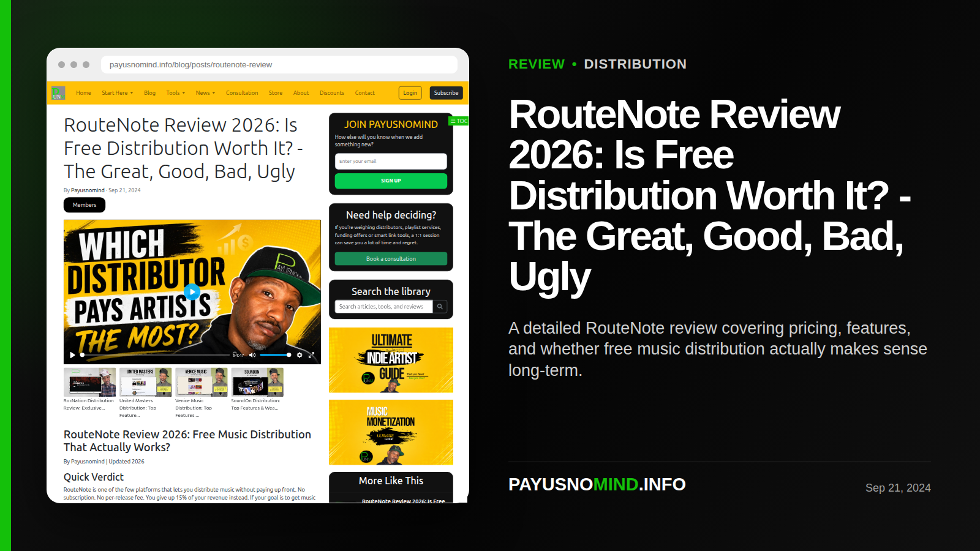This screenshot has height=551, width=980.
Task: Click the green SIGN UP button
Action: pyautogui.click(x=391, y=181)
